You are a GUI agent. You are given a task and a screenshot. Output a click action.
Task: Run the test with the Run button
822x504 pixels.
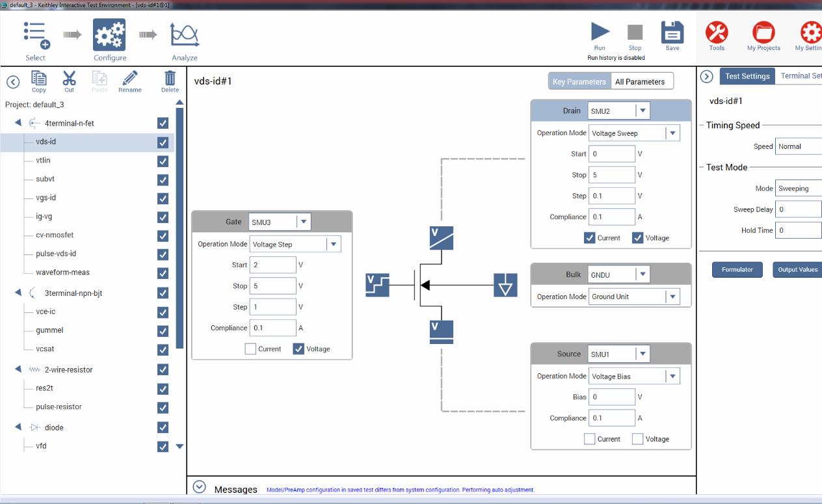pyautogui.click(x=600, y=32)
